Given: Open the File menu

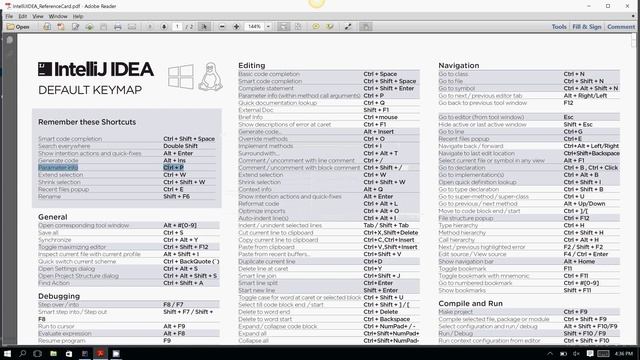Looking at the screenshot, I should (x=9, y=16).
